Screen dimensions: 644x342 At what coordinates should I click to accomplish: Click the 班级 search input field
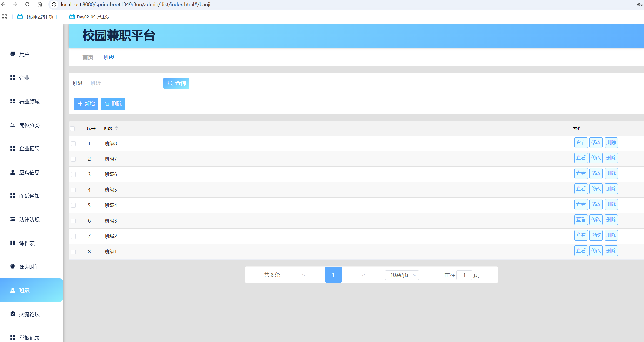pyautogui.click(x=123, y=83)
